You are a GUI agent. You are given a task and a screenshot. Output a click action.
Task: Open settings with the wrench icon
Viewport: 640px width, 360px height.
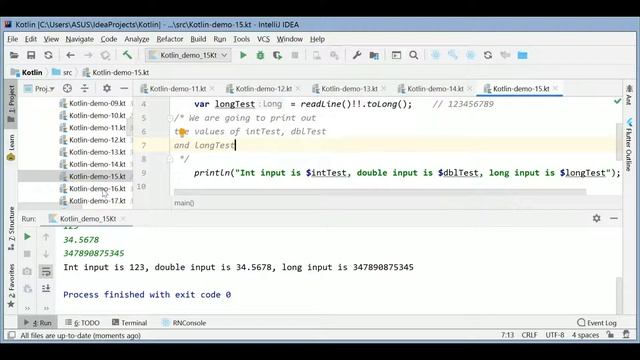357,55
